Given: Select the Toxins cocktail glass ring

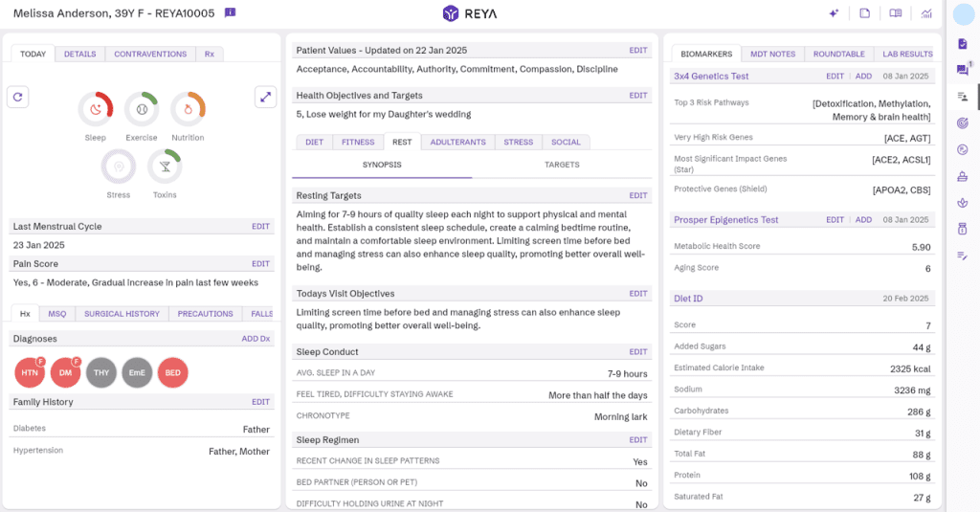Looking at the screenshot, I should pos(165,167).
